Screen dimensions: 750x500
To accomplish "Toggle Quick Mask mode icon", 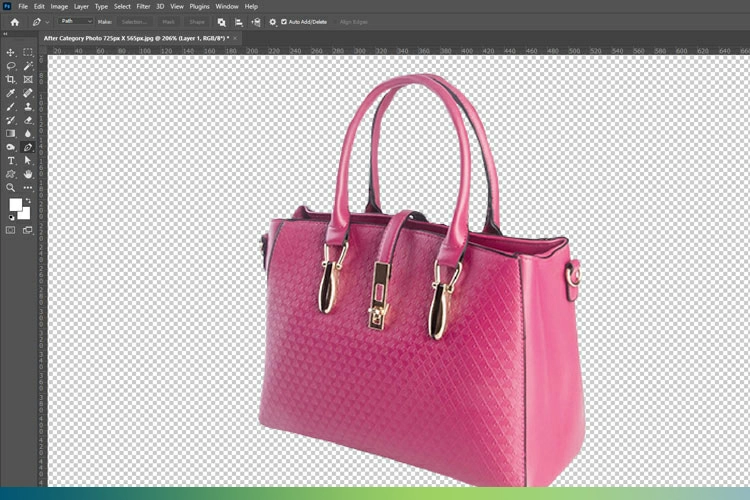I will pos(11,230).
